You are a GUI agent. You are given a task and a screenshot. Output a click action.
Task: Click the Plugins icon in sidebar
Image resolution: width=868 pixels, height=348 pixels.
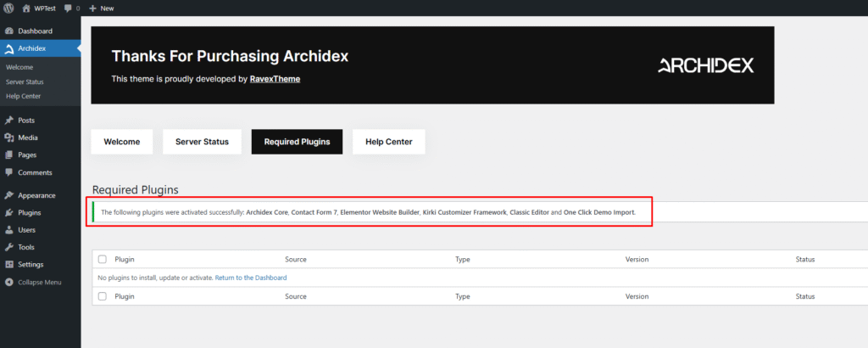8,213
